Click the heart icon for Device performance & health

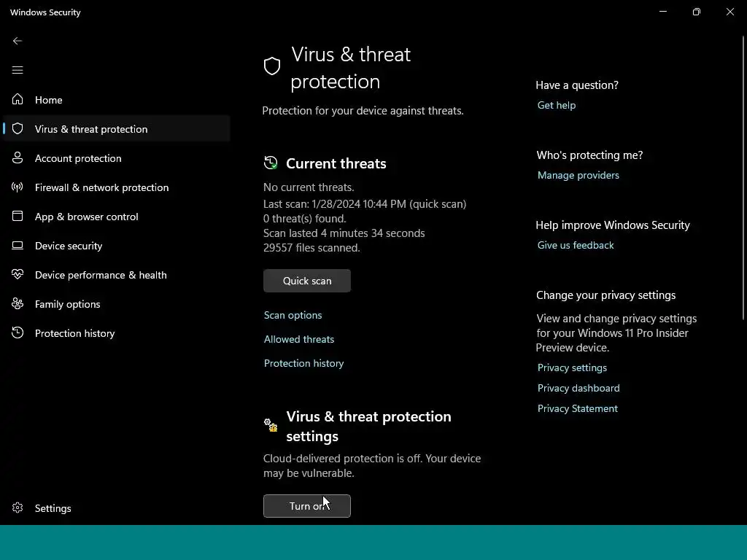(x=18, y=274)
